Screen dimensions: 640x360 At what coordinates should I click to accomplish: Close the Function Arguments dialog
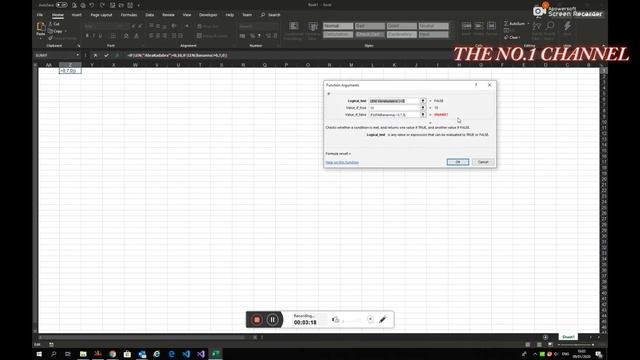pyautogui.click(x=489, y=85)
